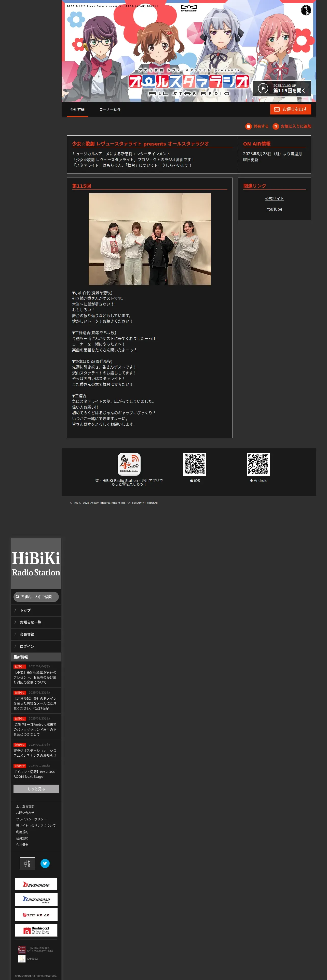Open お知らせ一覧 in the sidebar menu
327x980 pixels.
tap(36, 622)
